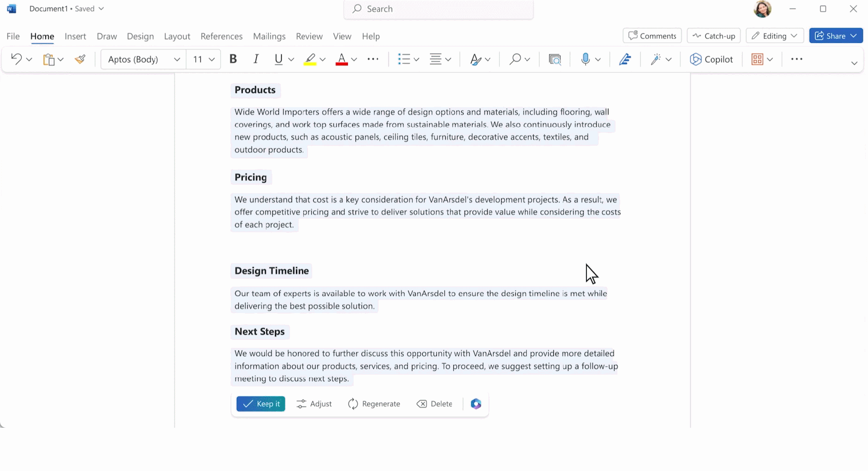Click the bullet list icon
The image size is (868, 471).
(x=404, y=59)
